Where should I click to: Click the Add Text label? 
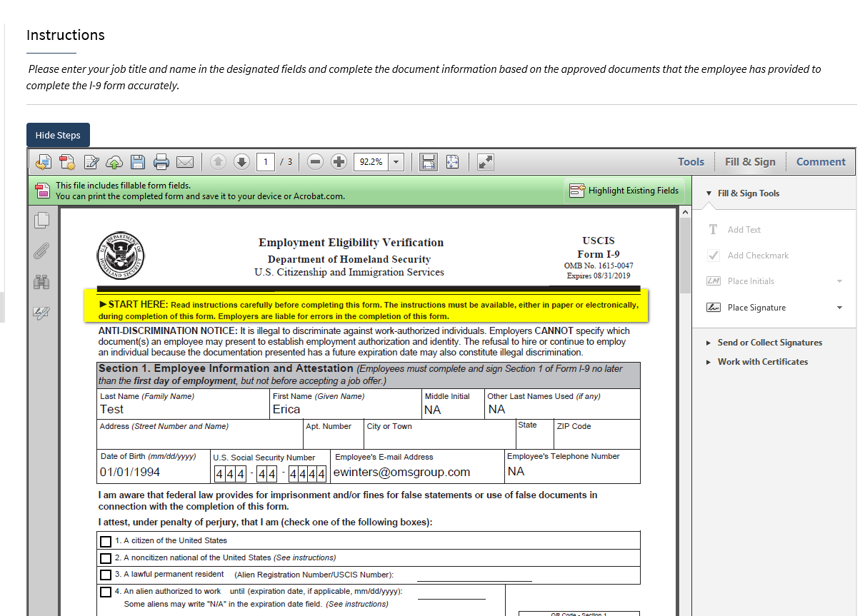(744, 230)
